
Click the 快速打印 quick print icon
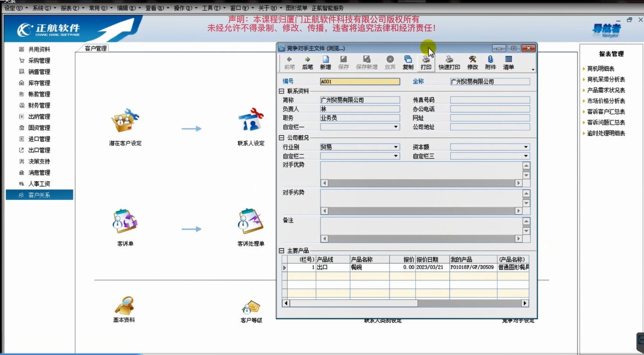[x=449, y=63]
